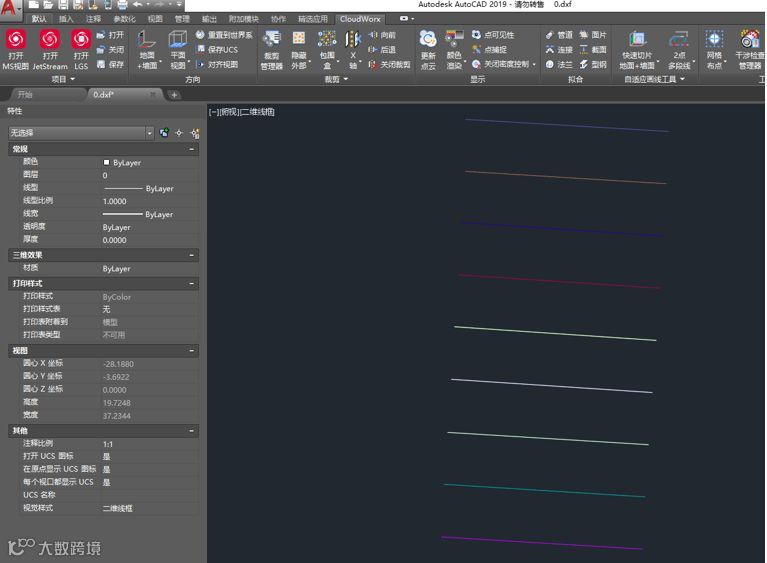Open the 裁剪管理器 tool

click(x=271, y=50)
